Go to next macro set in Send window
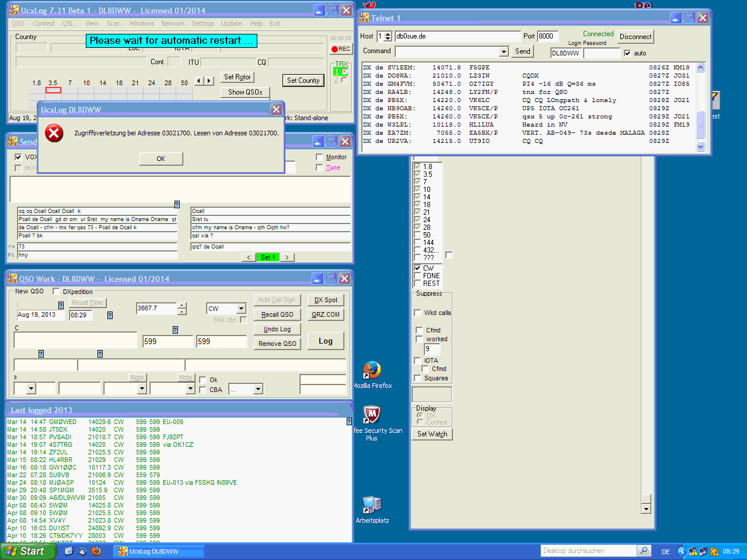747x560 pixels. pyautogui.click(x=287, y=257)
